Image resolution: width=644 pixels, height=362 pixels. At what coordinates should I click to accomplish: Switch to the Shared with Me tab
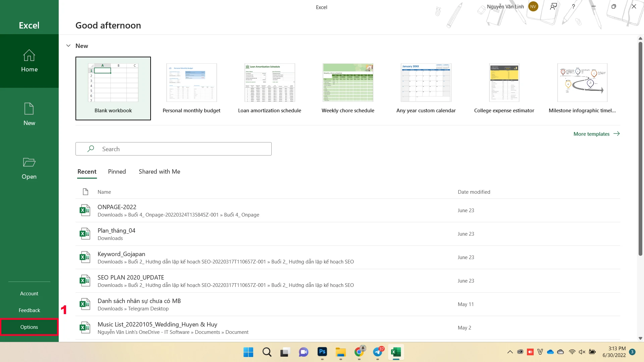pyautogui.click(x=159, y=172)
